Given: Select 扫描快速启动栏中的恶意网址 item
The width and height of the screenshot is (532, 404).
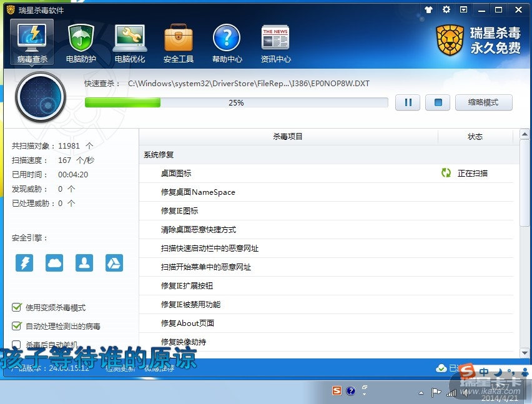Looking at the screenshot, I should (x=327, y=249).
